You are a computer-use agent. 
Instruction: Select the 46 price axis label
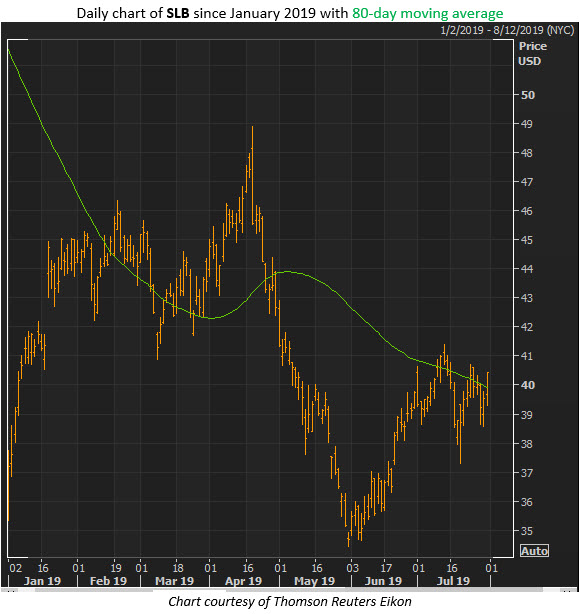click(527, 211)
